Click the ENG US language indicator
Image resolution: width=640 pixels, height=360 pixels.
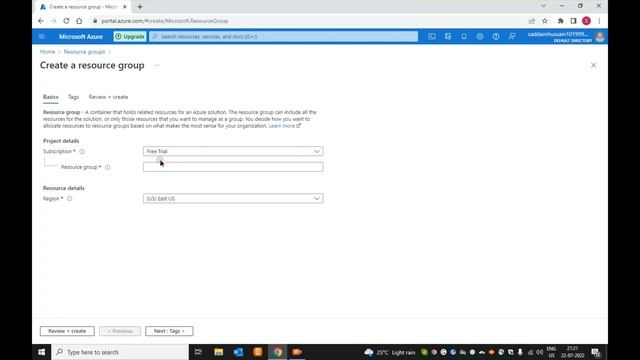pos(551,352)
